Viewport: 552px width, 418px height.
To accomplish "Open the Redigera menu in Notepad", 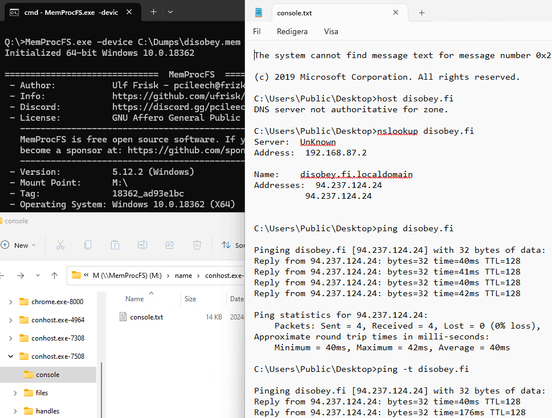I will 292,32.
